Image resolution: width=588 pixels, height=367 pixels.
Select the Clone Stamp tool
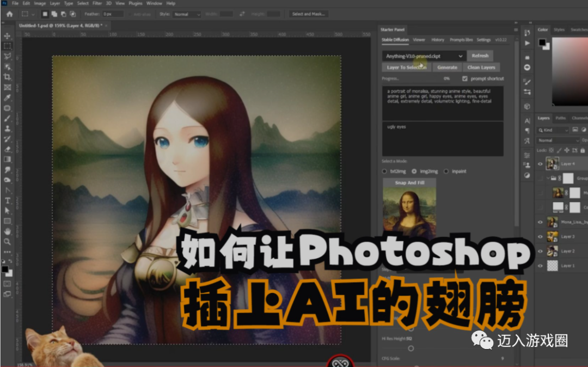7,129
